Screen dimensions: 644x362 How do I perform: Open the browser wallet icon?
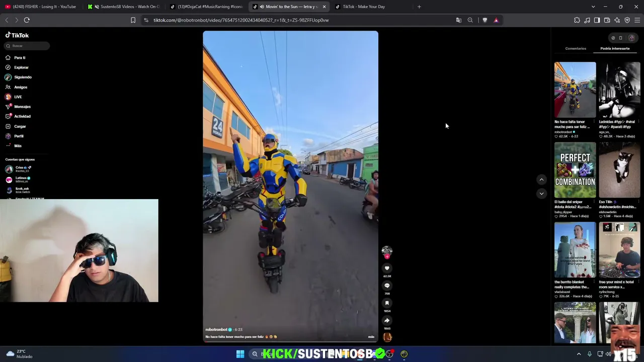click(607, 20)
